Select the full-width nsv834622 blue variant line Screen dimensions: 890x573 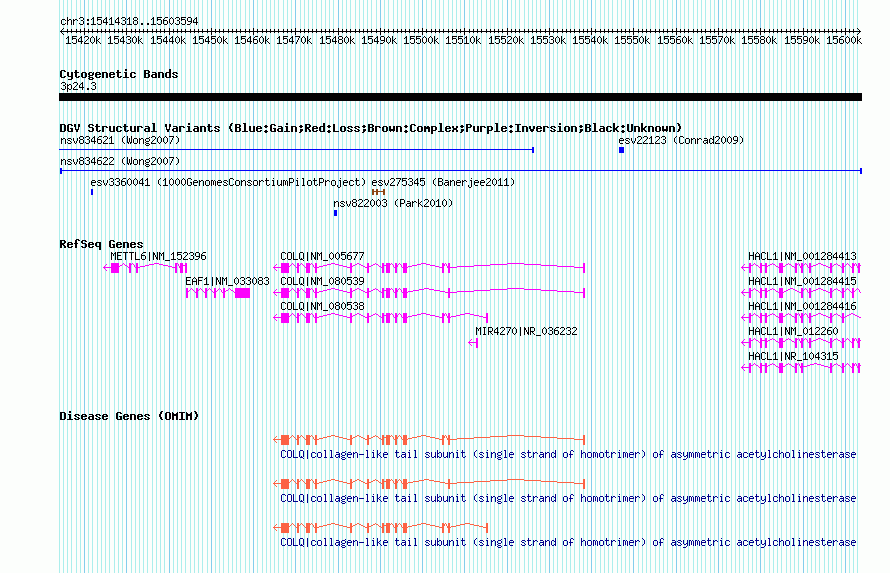click(x=461, y=171)
